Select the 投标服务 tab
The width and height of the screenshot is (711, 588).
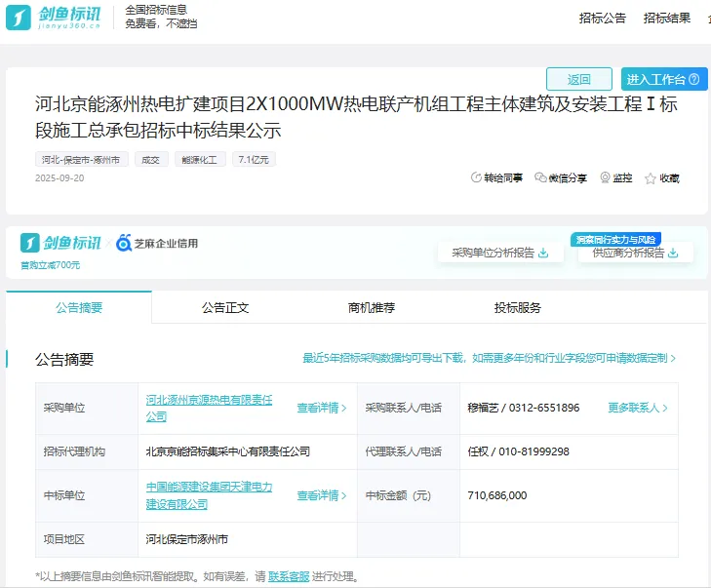(518, 307)
